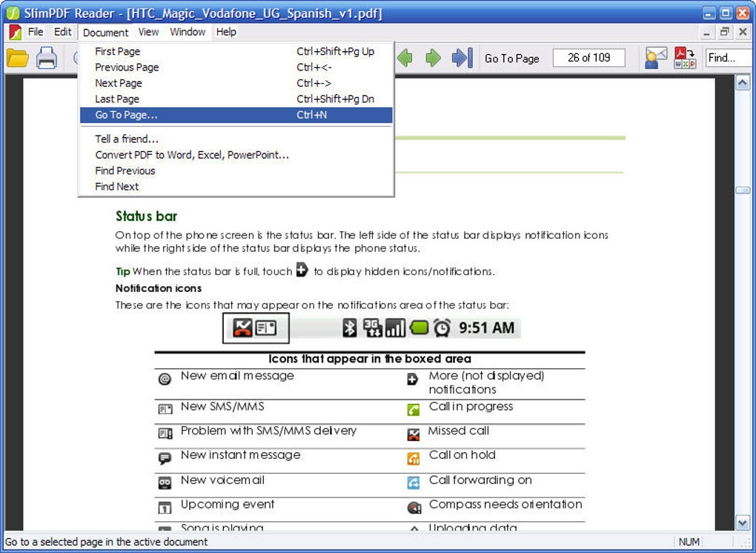Viewport: 756px width, 553px height.
Task: Click the Find... search field
Action: [728, 58]
